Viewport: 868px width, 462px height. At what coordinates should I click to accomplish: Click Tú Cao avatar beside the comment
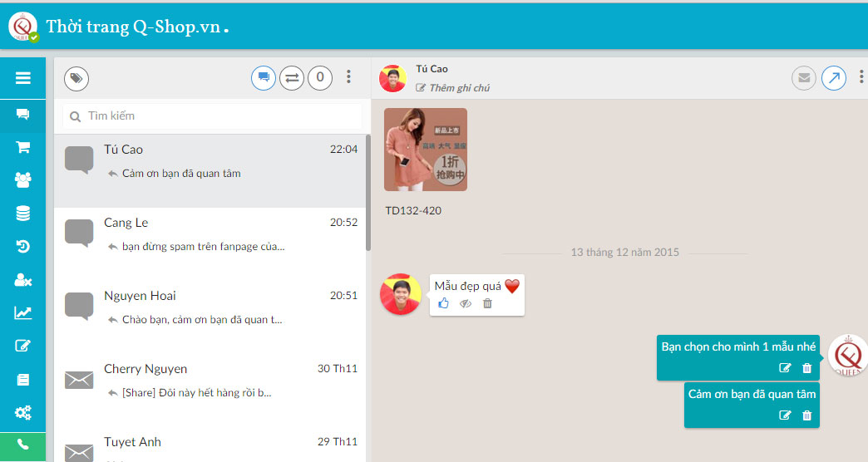(401, 294)
